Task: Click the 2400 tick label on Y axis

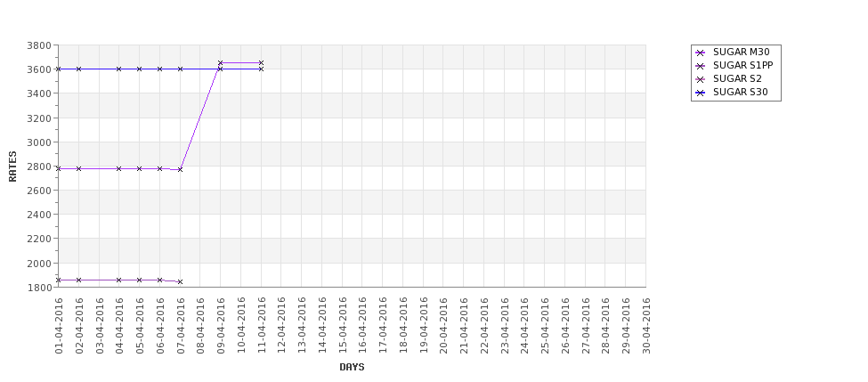Action: (39, 215)
